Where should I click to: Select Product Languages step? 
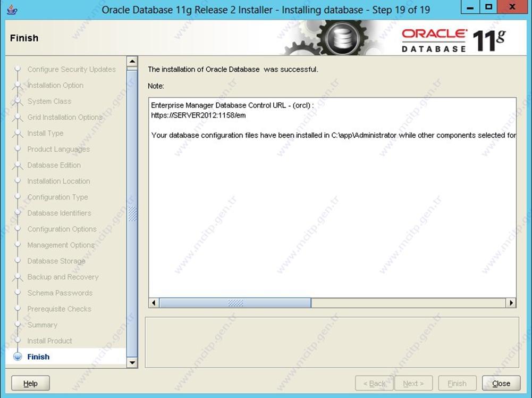point(58,149)
